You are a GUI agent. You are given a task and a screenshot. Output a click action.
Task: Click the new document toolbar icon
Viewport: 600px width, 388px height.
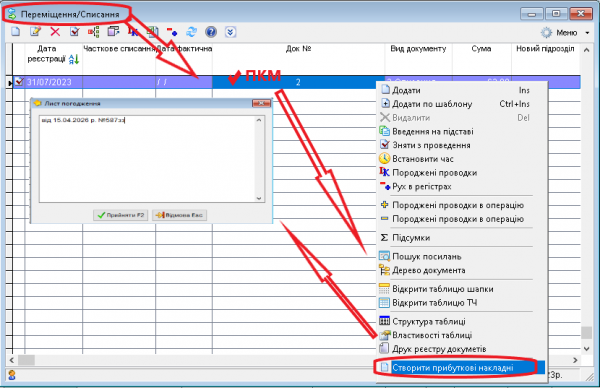pyautogui.click(x=16, y=32)
